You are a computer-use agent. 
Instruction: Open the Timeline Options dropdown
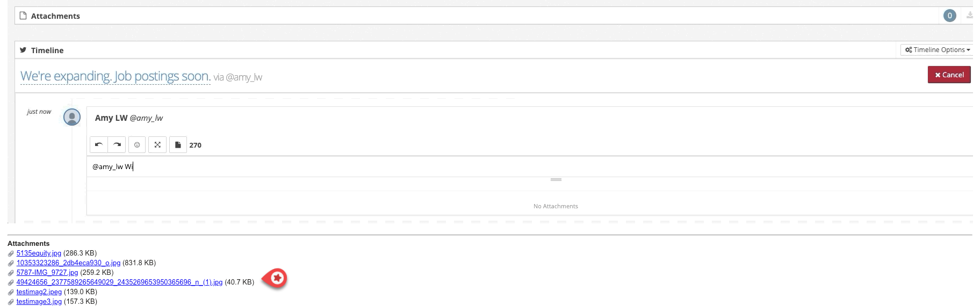937,50
